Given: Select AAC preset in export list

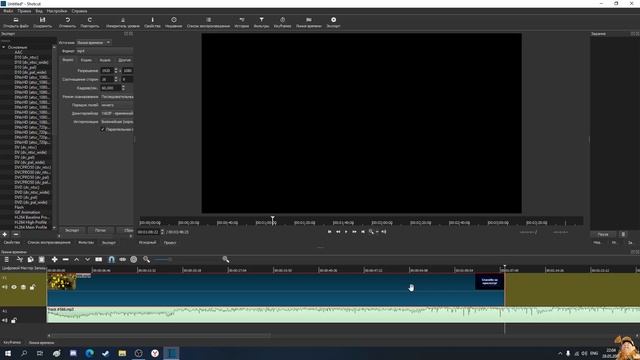Looking at the screenshot, I should (x=19, y=52).
